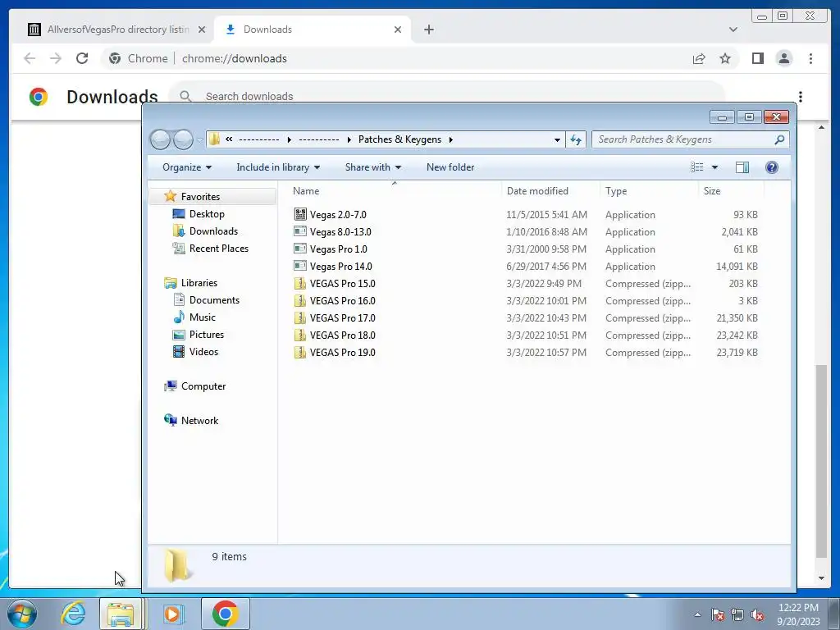
Task: Open Videos library
Action: pos(203,351)
